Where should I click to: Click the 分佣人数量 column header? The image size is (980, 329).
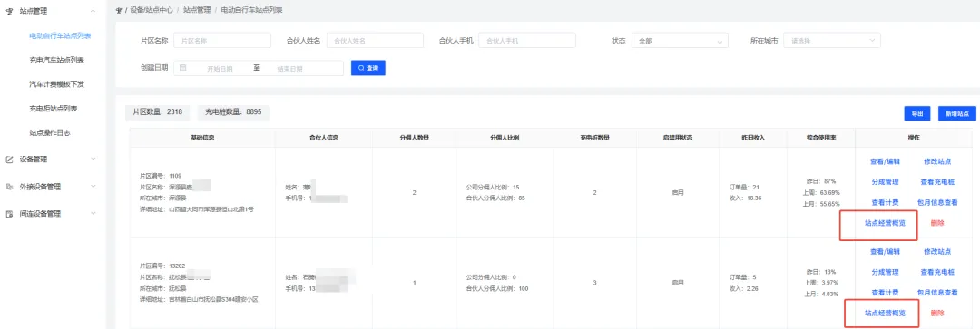click(x=414, y=138)
